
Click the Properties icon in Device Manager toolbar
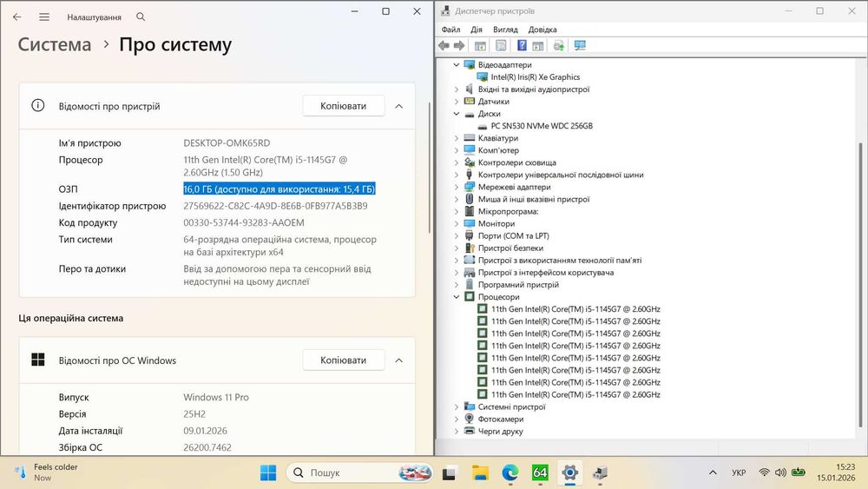tap(501, 45)
